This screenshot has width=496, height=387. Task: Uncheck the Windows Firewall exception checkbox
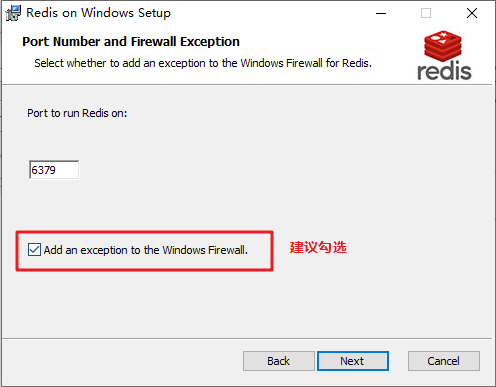point(34,250)
